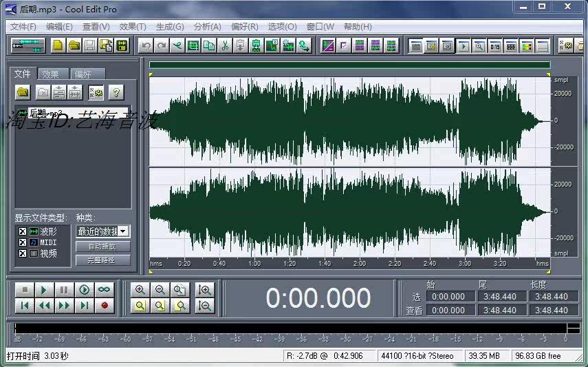Zoom out vertically with arrow minus magnifier
588x367 pixels.
tap(205, 306)
